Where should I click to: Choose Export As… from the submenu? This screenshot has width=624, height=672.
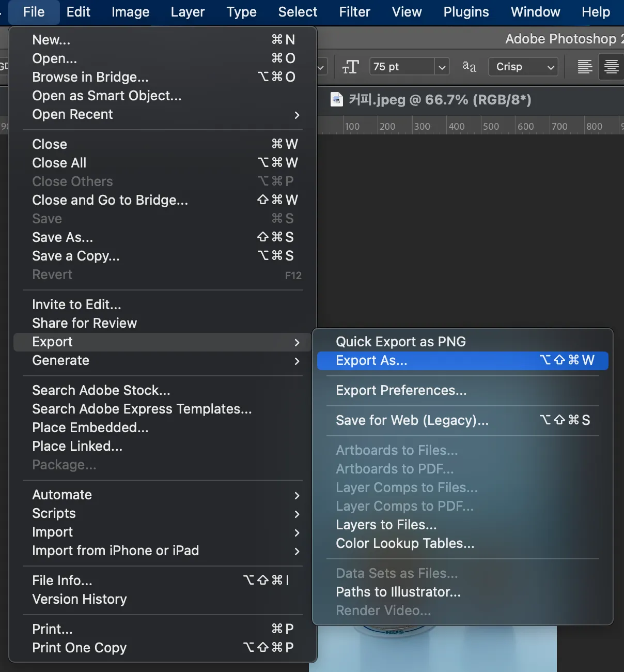(463, 360)
